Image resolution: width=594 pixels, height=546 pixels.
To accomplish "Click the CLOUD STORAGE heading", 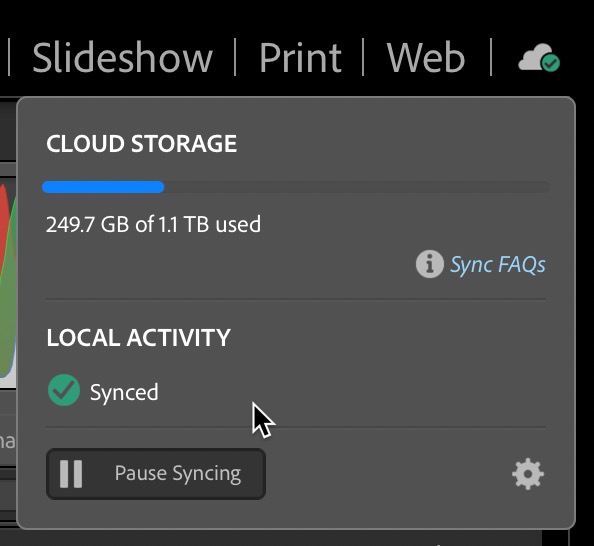I will point(142,144).
